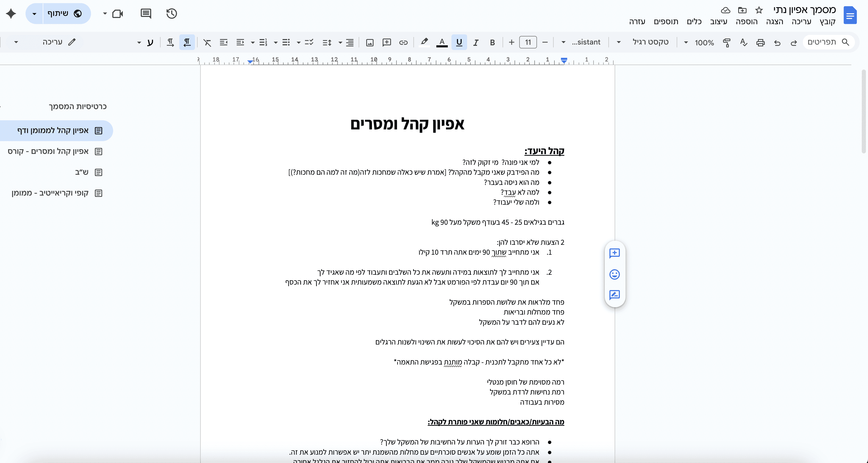Insert link from toolbar
This screenshot has width=868, height=463.
[x=403, y=42]
